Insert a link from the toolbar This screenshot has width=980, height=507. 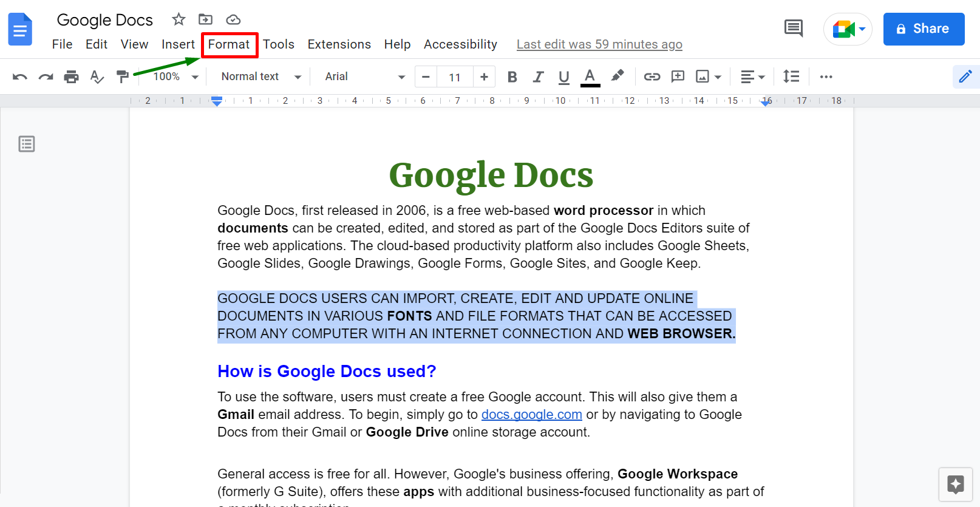pyautogui.click(x=652, y=77)
